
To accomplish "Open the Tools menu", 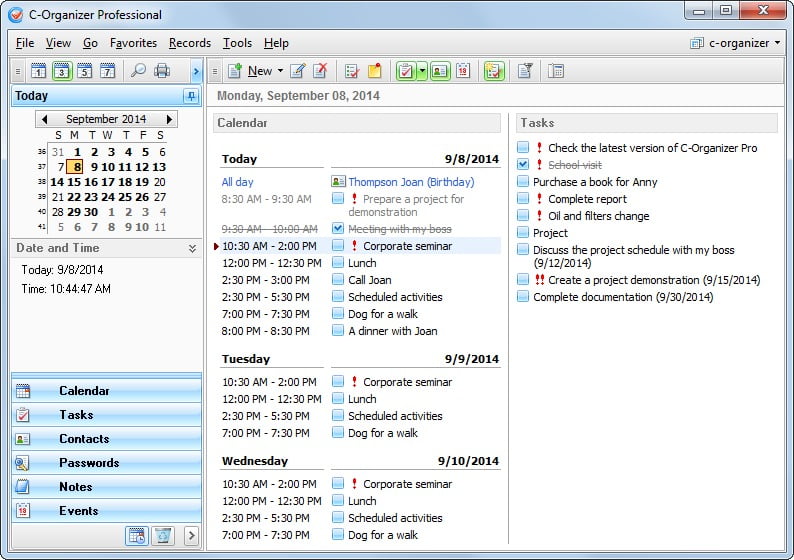I will 237,43.
